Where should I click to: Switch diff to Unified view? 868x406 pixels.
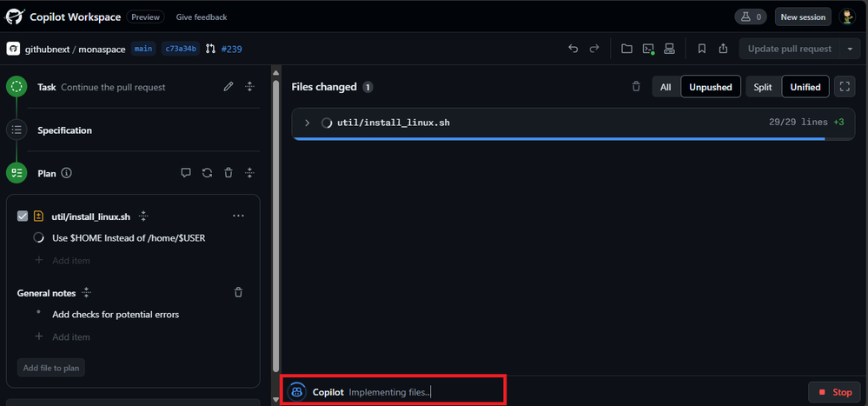805,87
